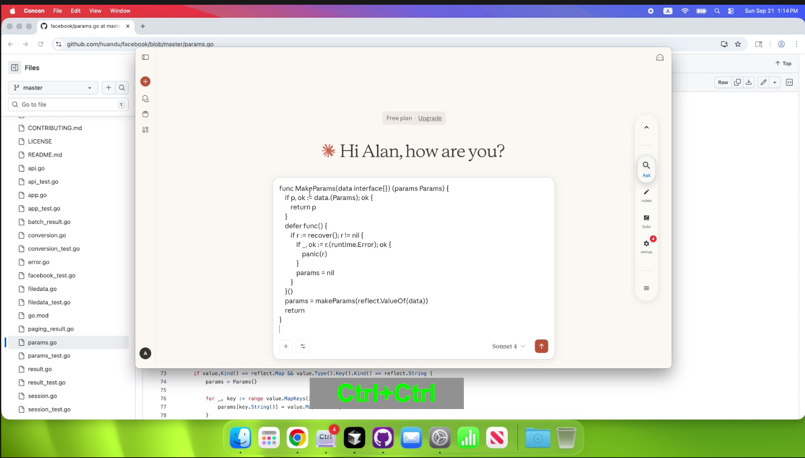Open the Concon app menu

click(34, 11)
